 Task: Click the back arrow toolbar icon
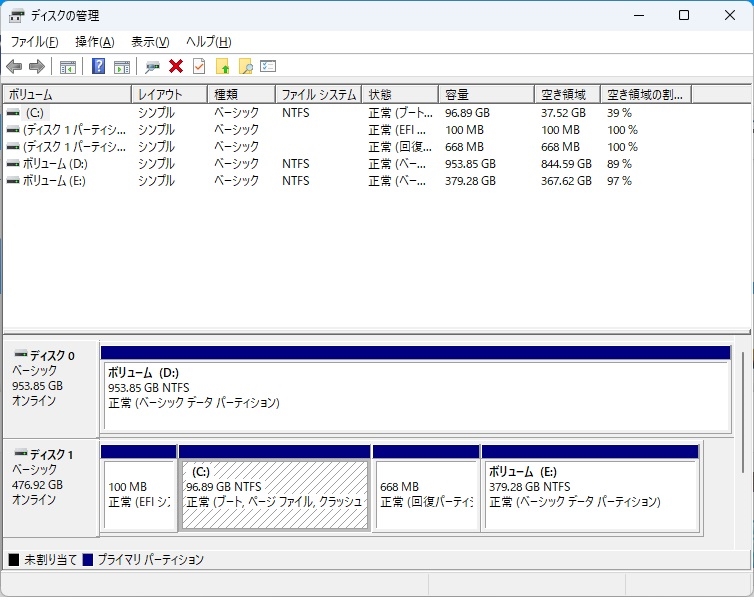(14, 67)
